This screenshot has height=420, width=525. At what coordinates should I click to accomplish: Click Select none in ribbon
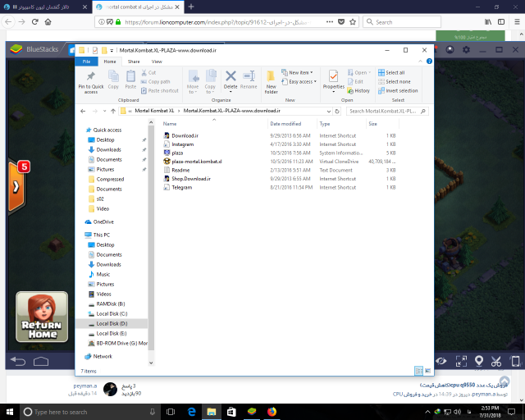pyautogui.click(x=394, y=81)
